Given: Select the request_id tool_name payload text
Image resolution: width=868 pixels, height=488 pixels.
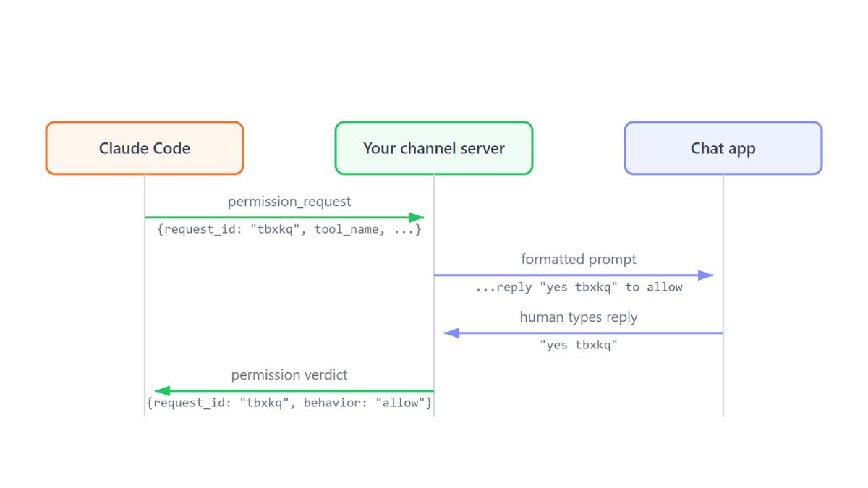Looking at the screenshot, I should tap(289, 229).
